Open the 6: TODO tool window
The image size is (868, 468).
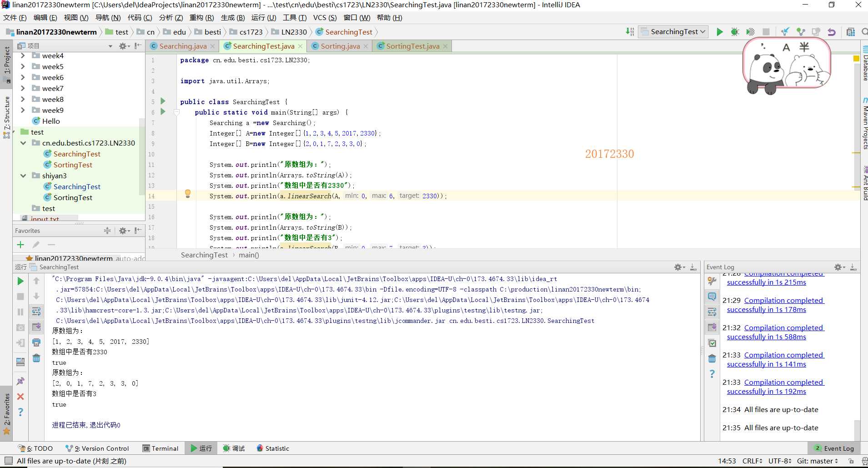35,448
